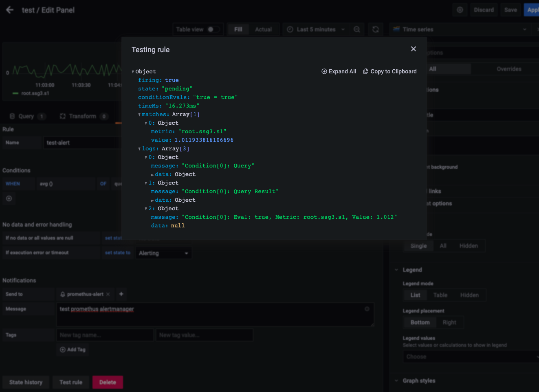Click the Test rule button

click(x=71, y=382)
